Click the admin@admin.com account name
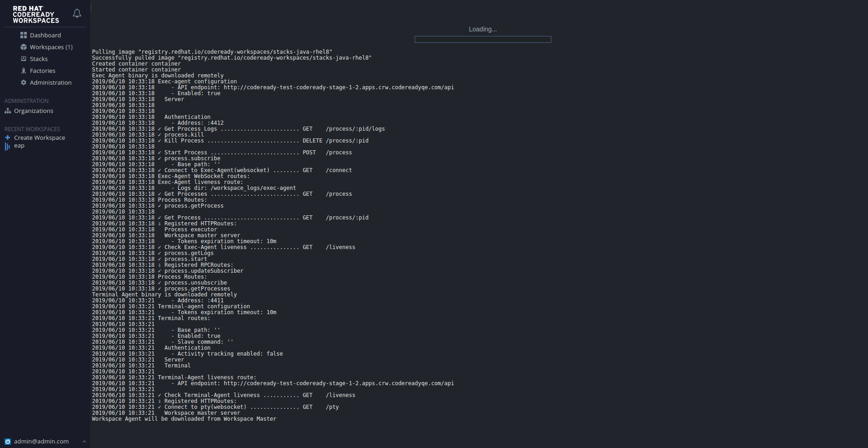This screenshot has height=448, width=868. click(x=41, y=441)
